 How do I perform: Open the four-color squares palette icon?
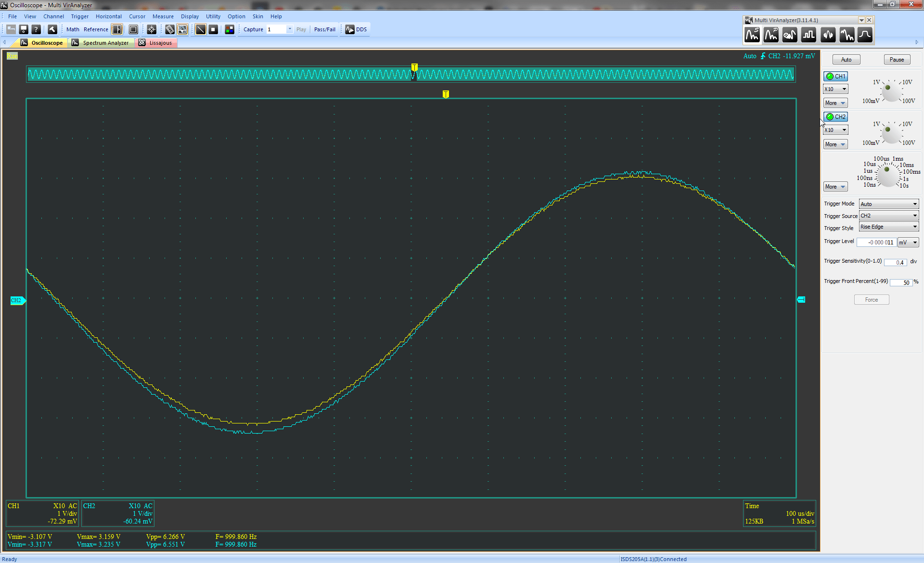pos(230,29)
